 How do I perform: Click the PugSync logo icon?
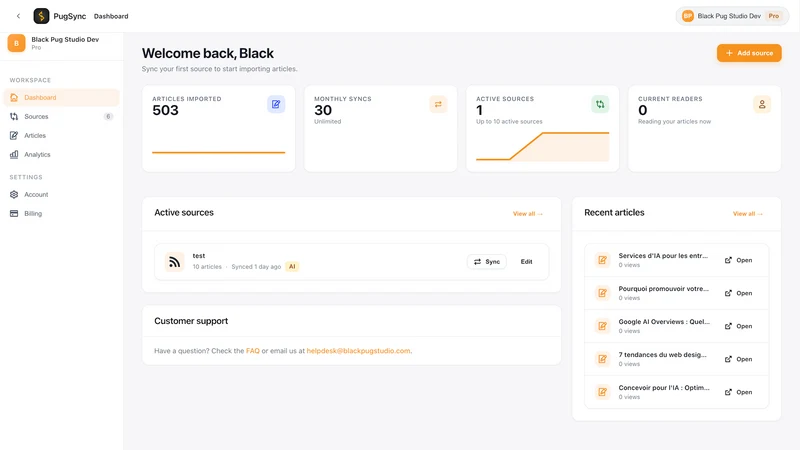(41, 16)
